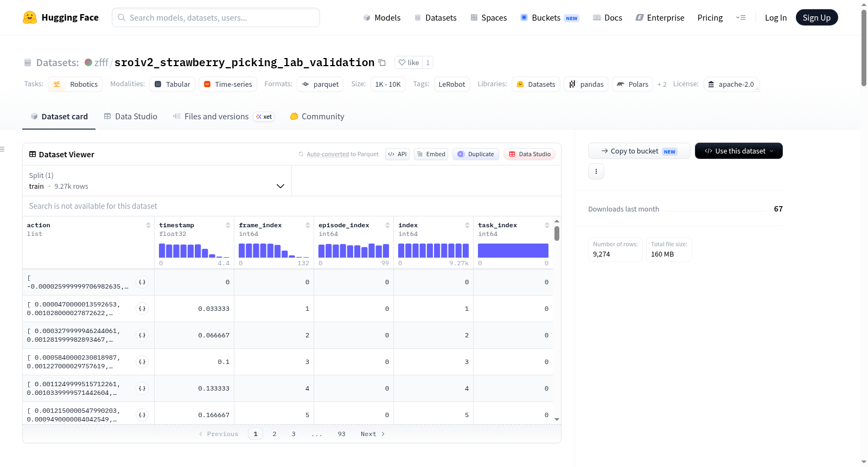Open Use this dataset dropdown
The image size is (868, 467).
point(739,151)
